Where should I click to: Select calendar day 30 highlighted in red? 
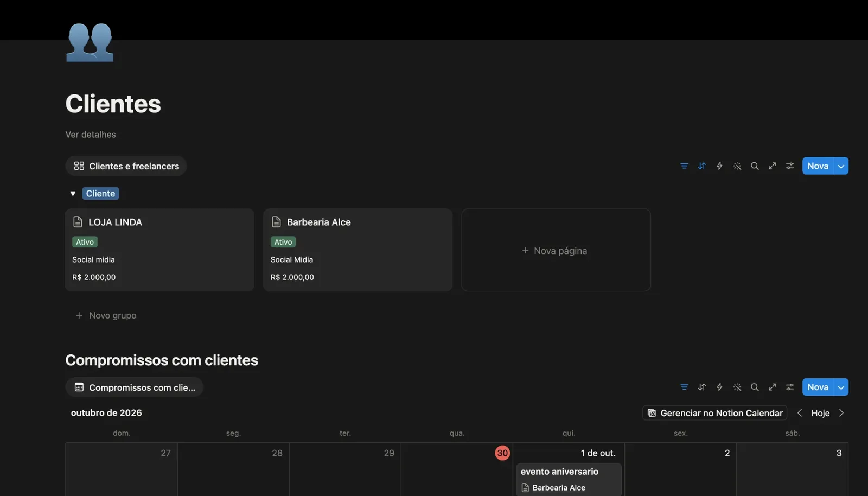pyautogui.click(x=502, y=453)
